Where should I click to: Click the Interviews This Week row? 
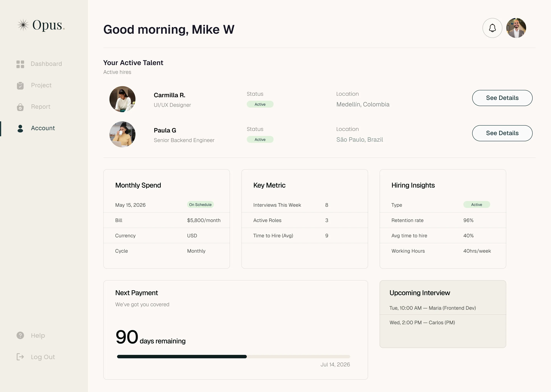305,205
